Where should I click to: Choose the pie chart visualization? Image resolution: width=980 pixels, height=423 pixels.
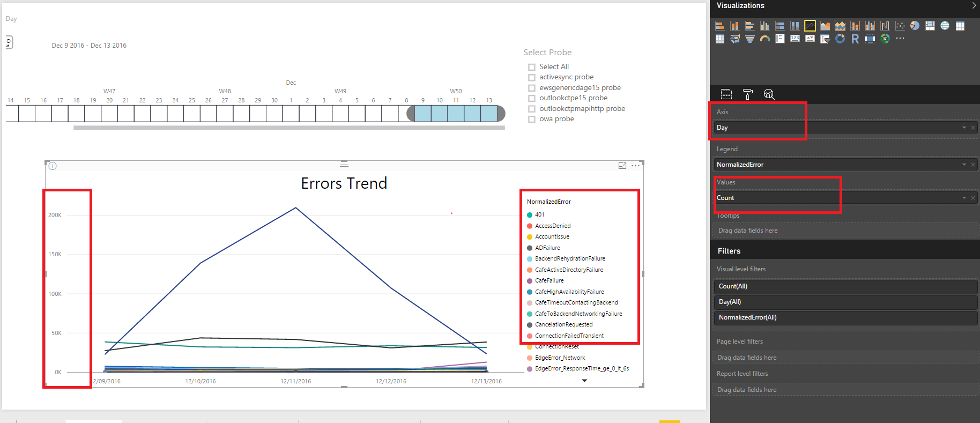coord(915,26)
